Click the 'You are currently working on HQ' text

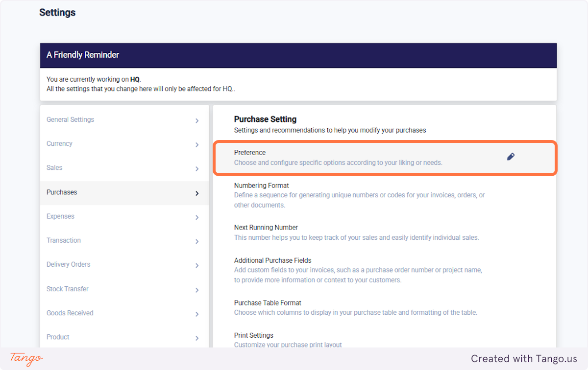point(94,79)
